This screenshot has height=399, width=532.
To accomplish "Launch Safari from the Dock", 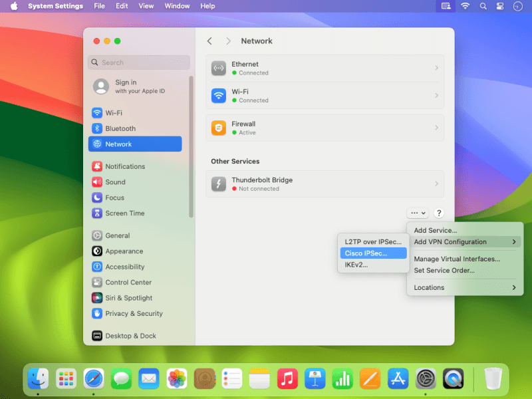I will (93, 378).
